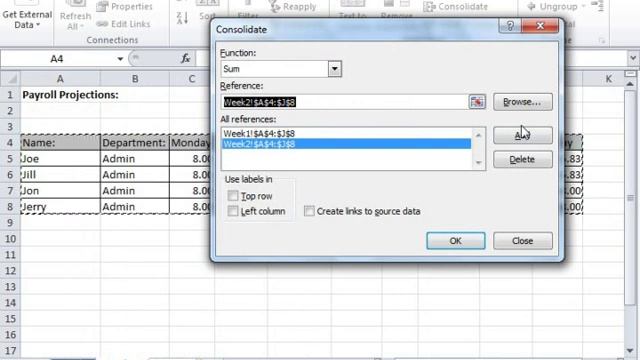Select Week2!$A$4:$J$8 in All references

pos(346,144)
